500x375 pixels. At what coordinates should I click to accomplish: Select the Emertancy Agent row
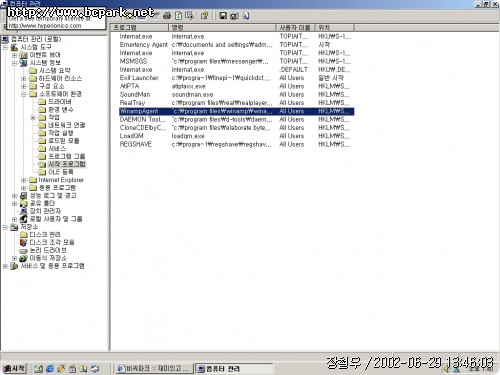pos(236,45)
